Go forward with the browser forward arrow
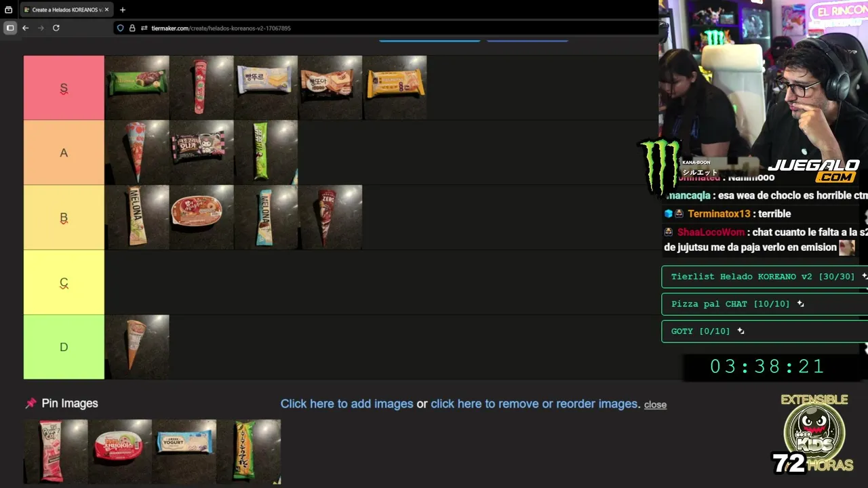 point(41,28)
